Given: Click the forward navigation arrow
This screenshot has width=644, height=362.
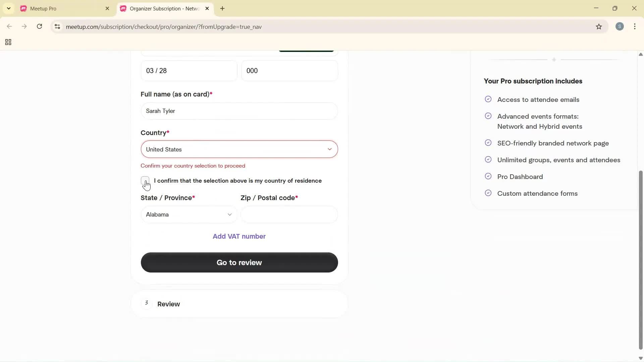Looking at the screenshot, I should [x=24, y=26].
